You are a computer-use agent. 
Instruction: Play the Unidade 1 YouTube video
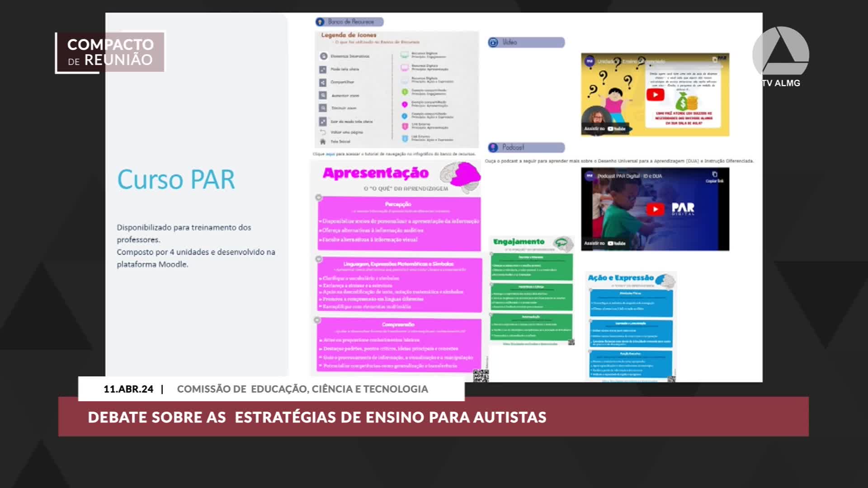click(655, 94)
